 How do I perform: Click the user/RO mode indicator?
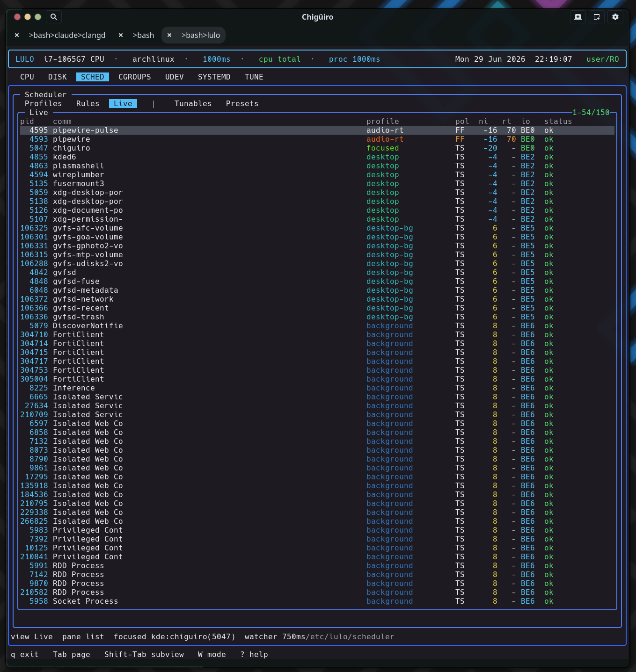603,59
